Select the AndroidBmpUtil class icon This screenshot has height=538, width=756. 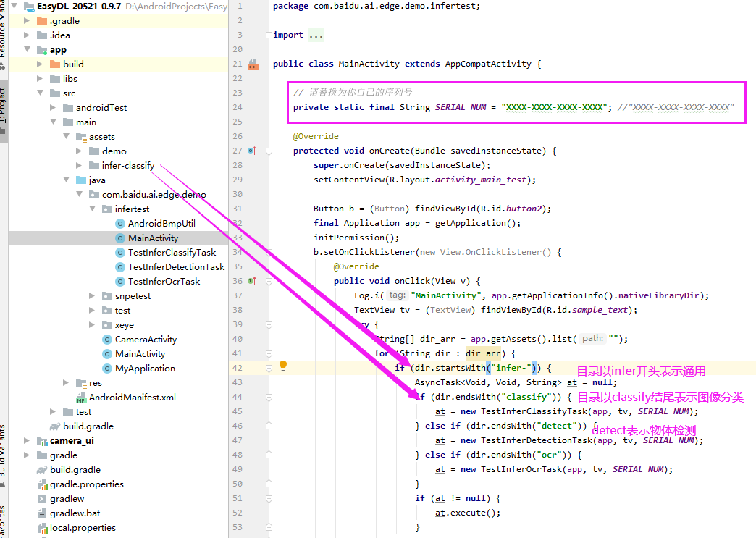click(x=120, y=224)
